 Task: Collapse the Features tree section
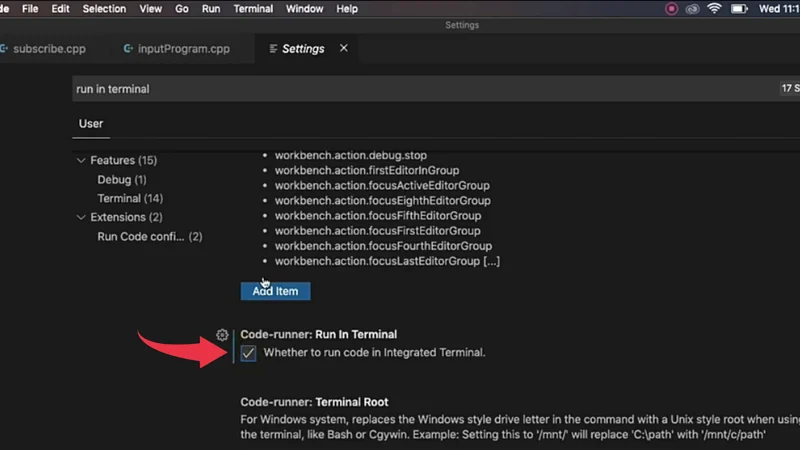[x=81, y=161]
